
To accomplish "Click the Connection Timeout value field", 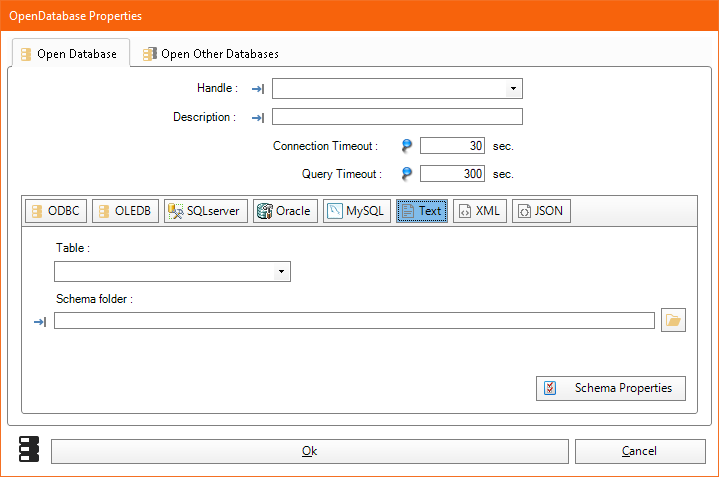I will pos(452,146).
